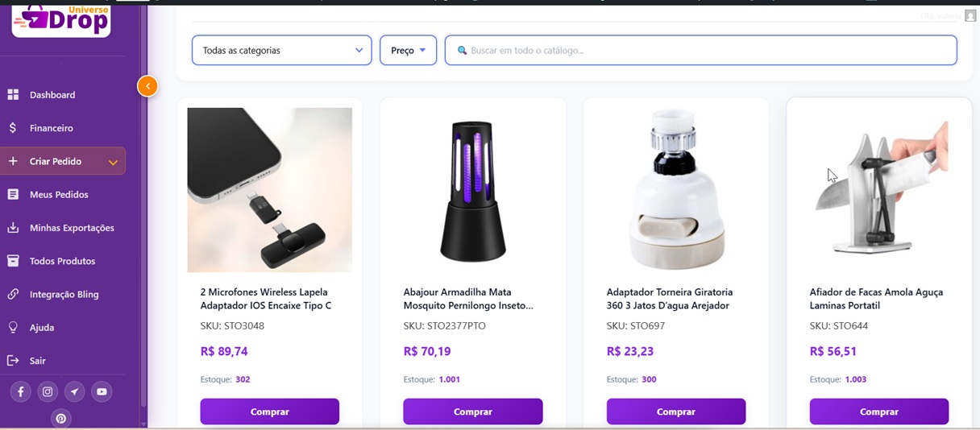This screenshot has height=430, width=980.
Task: Collapse sidebar with orange arrow button
Action: (147, 86)
